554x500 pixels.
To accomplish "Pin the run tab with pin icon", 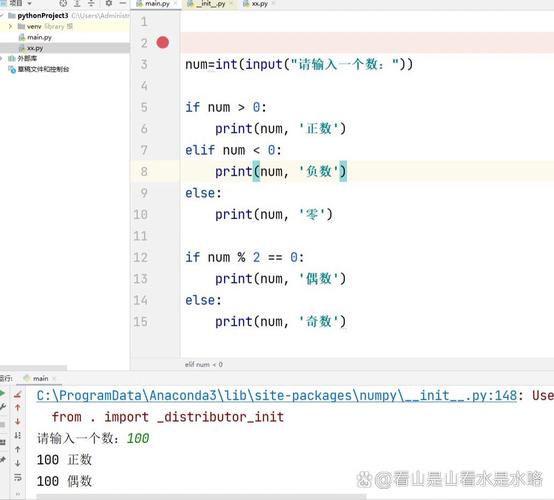I will tap(2, 459).
